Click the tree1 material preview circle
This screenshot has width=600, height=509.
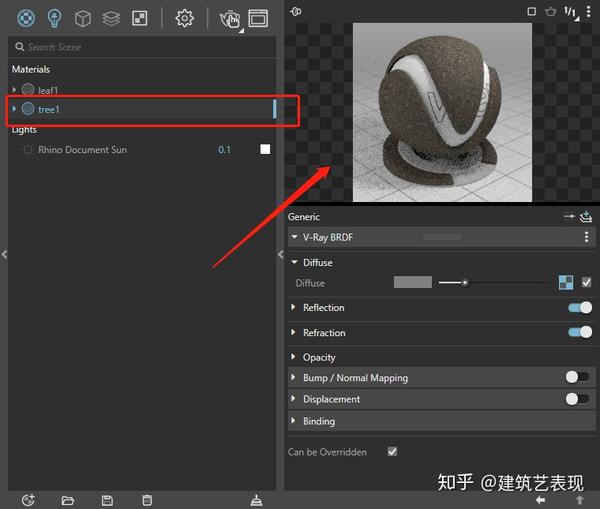tap(28, 109)
